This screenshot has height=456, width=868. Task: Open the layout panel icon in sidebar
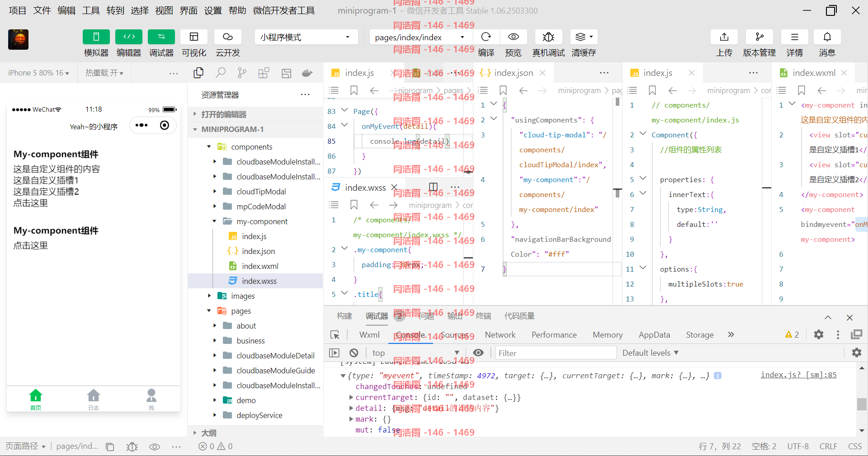tap(286, 73)
